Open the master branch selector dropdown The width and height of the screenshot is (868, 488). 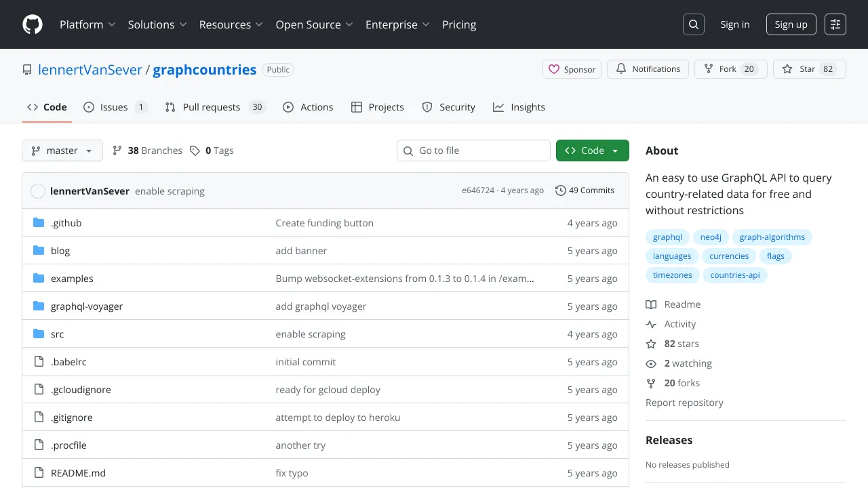coord(62,150)
